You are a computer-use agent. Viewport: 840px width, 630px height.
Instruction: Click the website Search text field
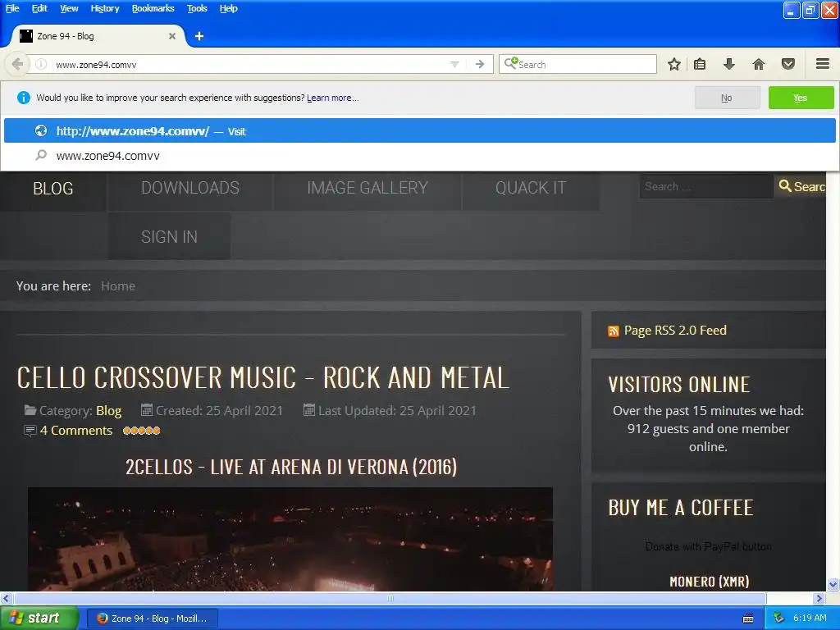click(x=706, y=186)
